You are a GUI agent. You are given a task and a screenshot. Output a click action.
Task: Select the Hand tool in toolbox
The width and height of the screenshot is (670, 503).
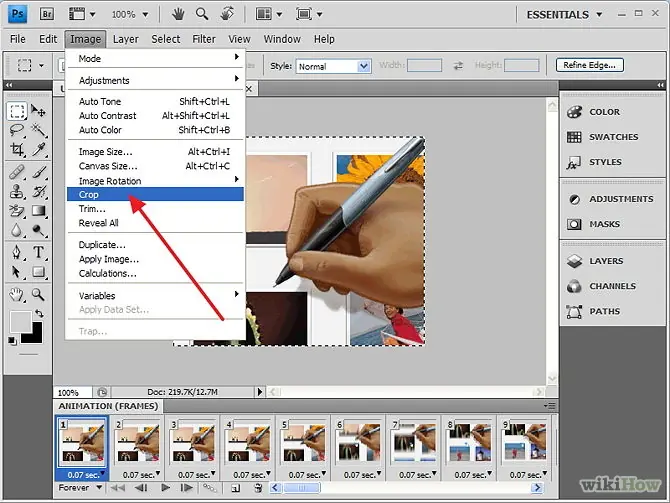[x=17, y=294]
